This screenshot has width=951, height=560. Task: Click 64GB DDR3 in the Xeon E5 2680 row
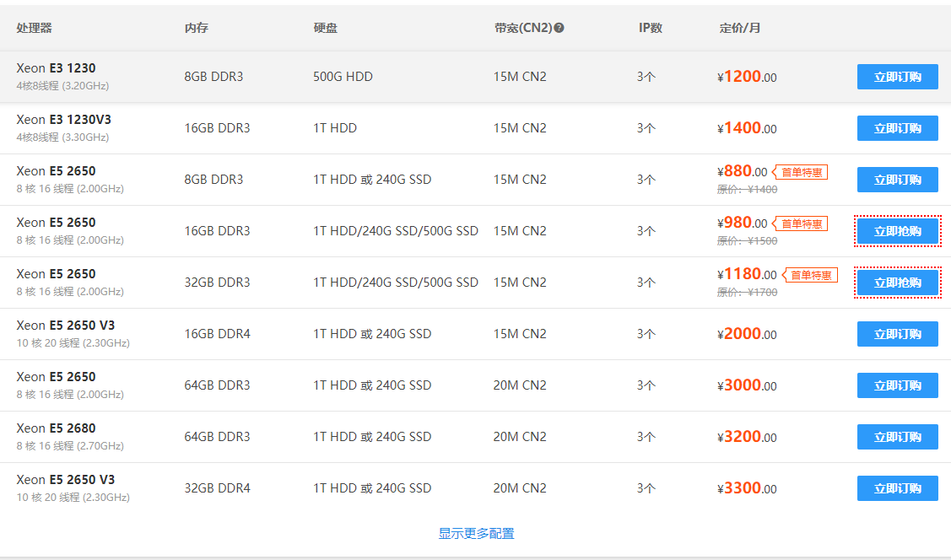[217, 438]
